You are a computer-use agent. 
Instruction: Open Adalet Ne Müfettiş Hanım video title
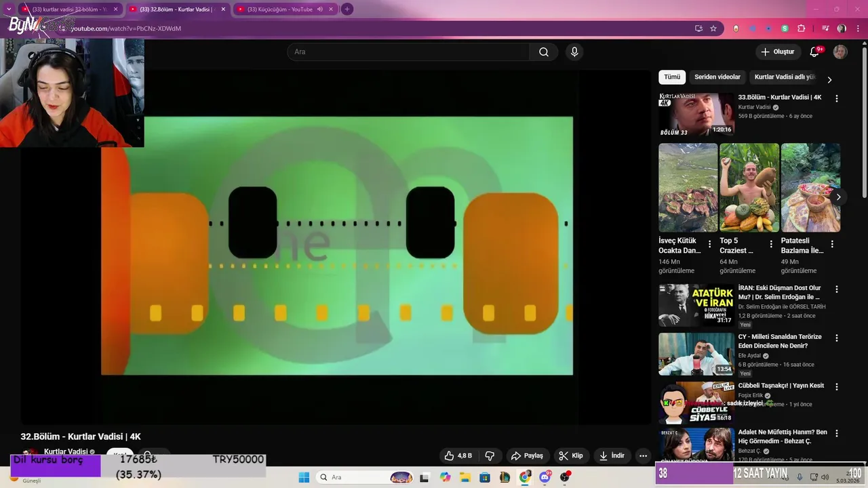click(x=783, y=436)
